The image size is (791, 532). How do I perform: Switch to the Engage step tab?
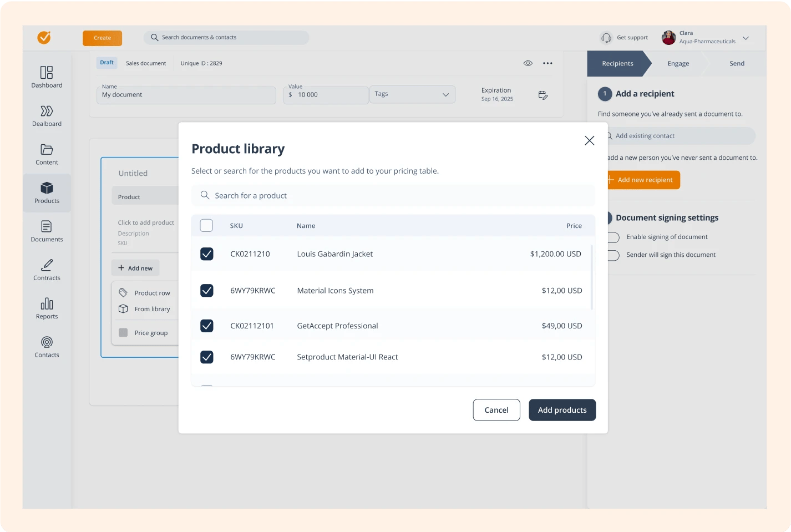point(678,64)
